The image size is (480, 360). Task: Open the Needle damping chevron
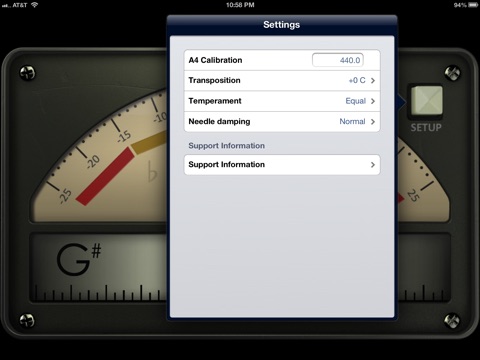point(373,122)
